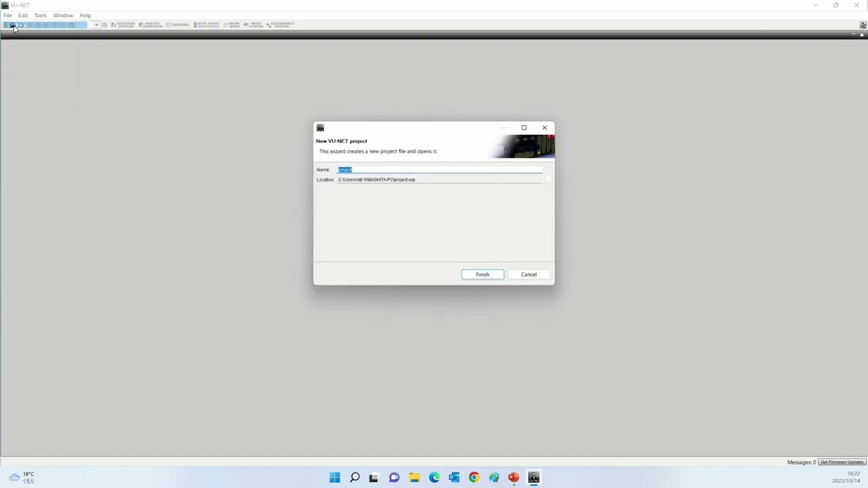Click the Messages: 0 status entry
Viewport: 868px width, 488px height.
coord(802,462)
